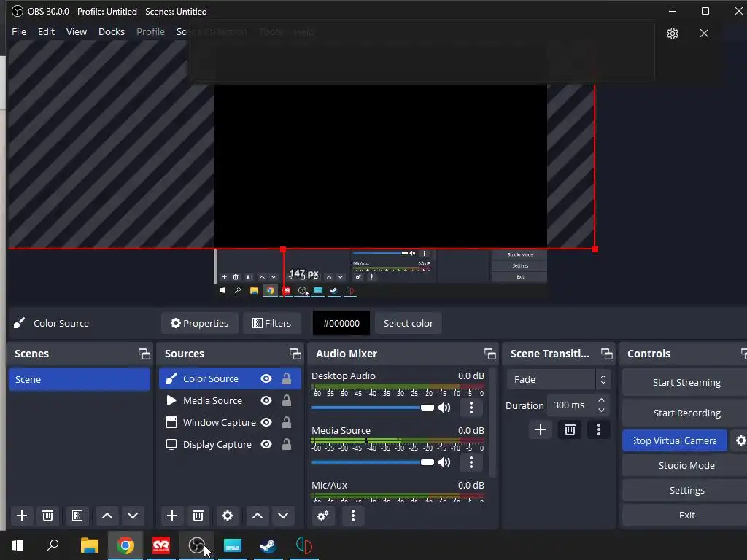This screenshot has height=560, width=747.
Task: Click the Desktop Audio volume slider
Action: (x=373, y=408)
